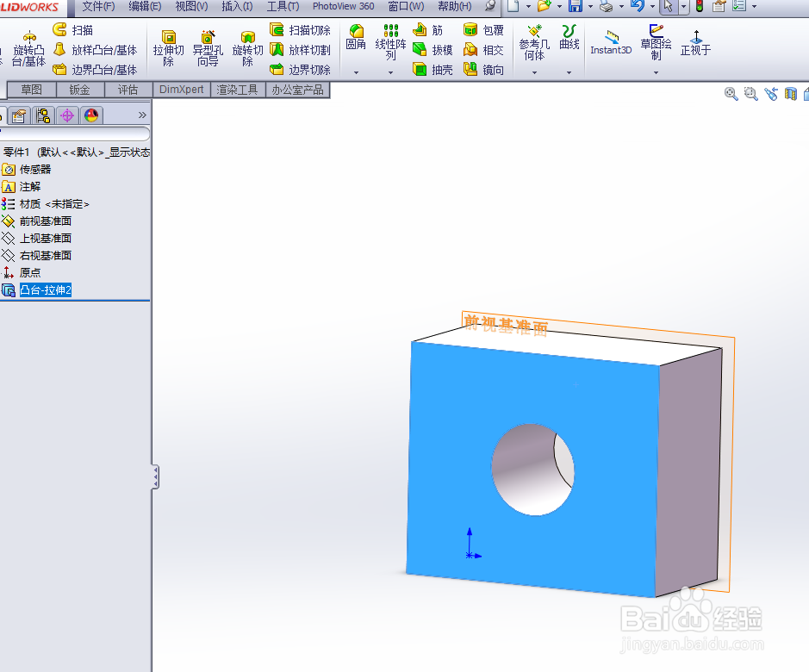Image resolution: width=809 pixels, height=672 pixels.
Task: Switch to the 渲染工具 tab
Action: tap(237, 90)
